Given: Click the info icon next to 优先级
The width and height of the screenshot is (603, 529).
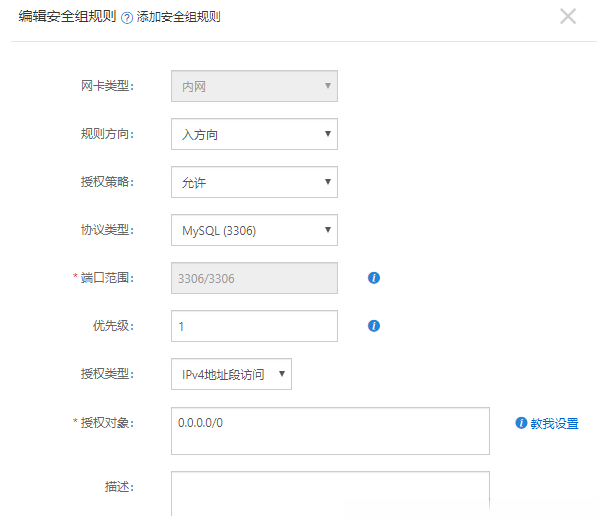Looking at the screenshot, I should pyautogui.click(x=374, y=325).
